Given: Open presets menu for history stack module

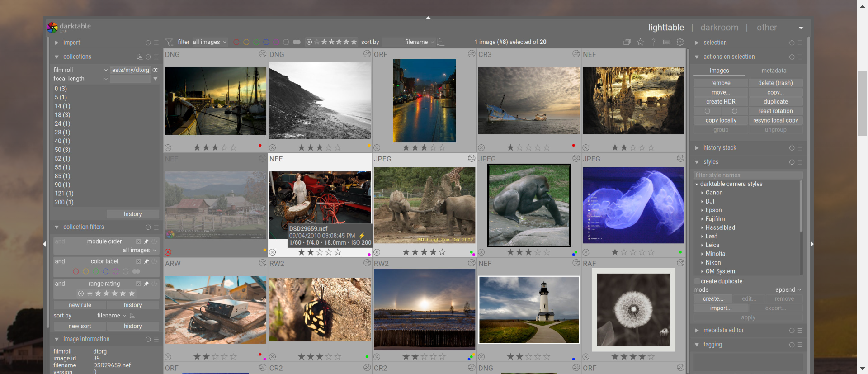Looking at the screenshot, I should (800, 148).
